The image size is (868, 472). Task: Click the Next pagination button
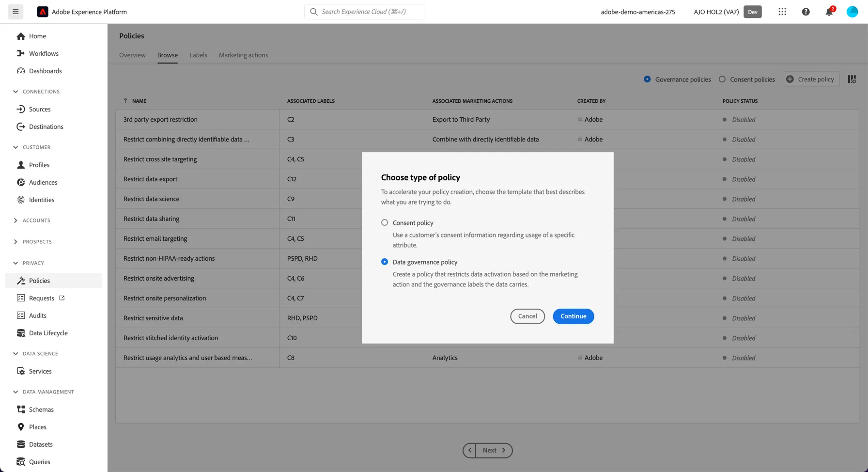[494, 451]
